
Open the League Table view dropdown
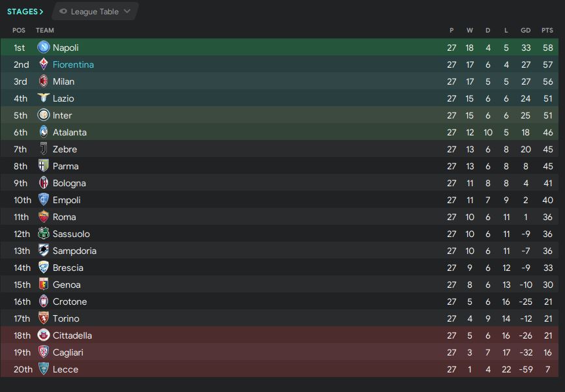click(94, 12)
